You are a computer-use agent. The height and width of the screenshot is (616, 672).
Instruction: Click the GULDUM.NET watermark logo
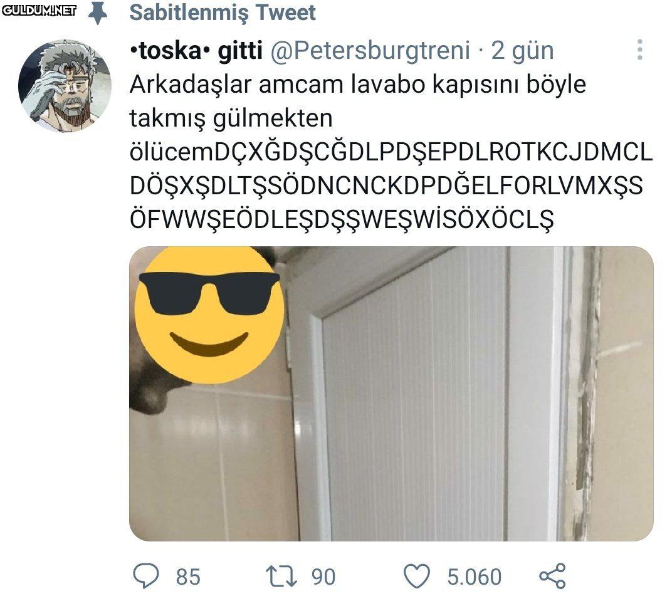(x=39, y=11)
